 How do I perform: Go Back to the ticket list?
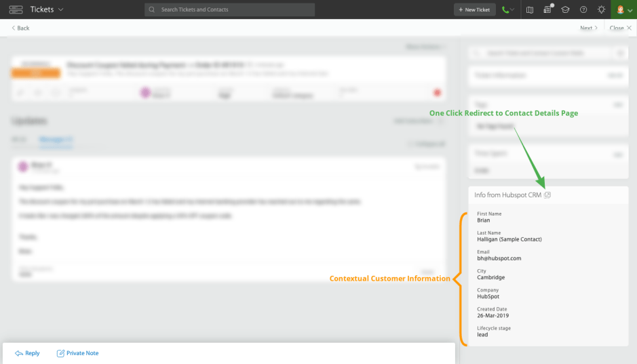coord(20,28)
